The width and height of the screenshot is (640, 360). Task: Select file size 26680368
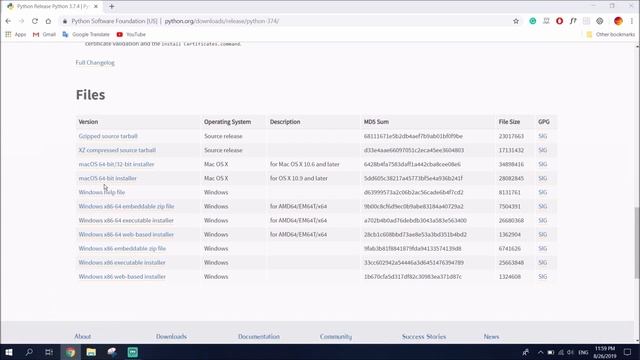(511, 220)
